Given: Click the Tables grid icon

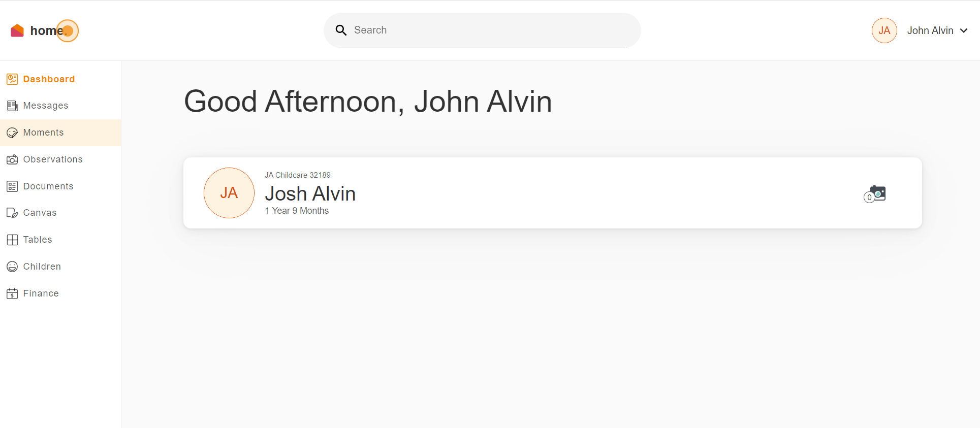Looking at the screenshot, I should (x=12, y=240).
